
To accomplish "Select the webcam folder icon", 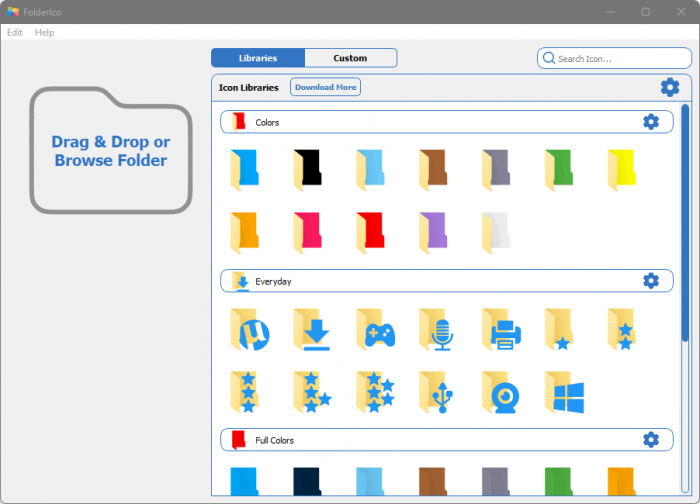I will [501, 392].
